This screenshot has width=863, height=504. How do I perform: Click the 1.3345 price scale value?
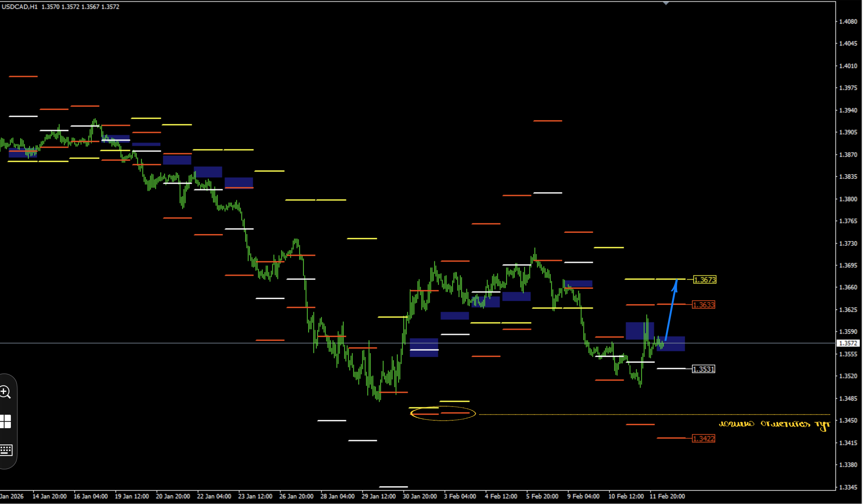848,487
